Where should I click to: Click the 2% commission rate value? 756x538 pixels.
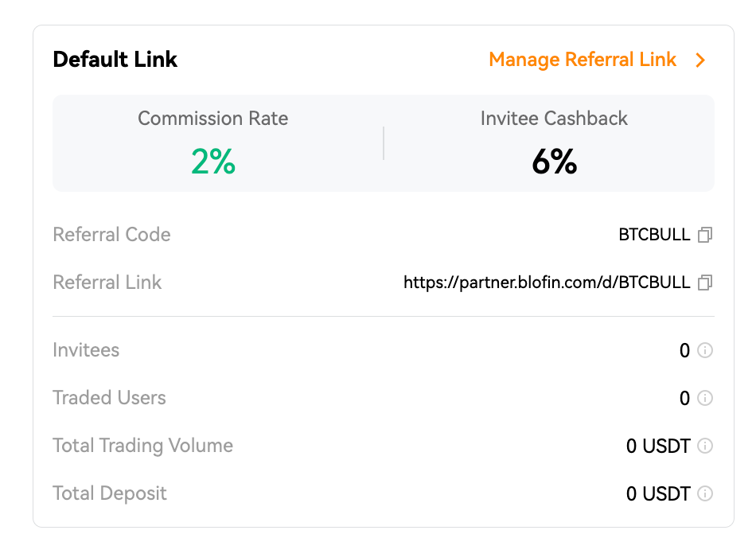click(x=213, y=162)
